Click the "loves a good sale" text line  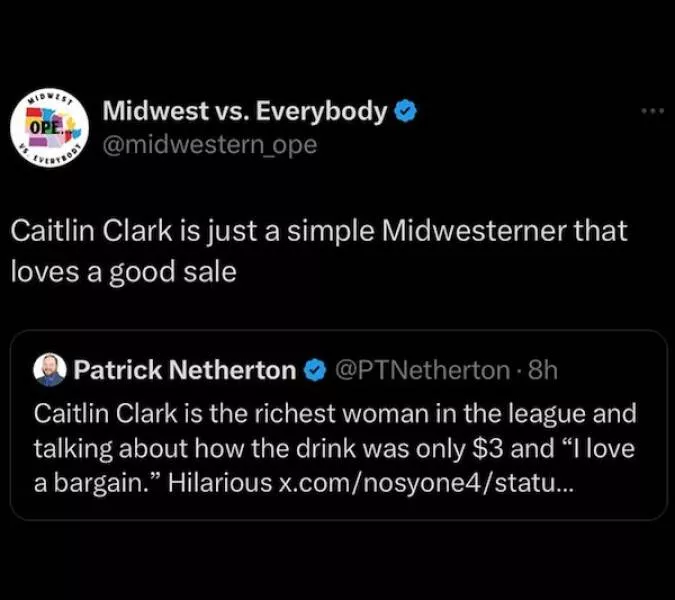(x=123, y=272)
